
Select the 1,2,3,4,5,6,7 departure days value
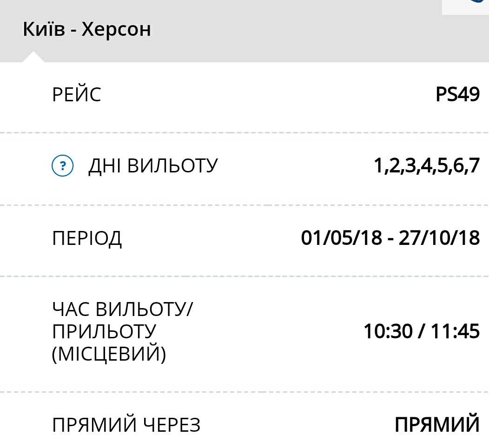(427, 166)
